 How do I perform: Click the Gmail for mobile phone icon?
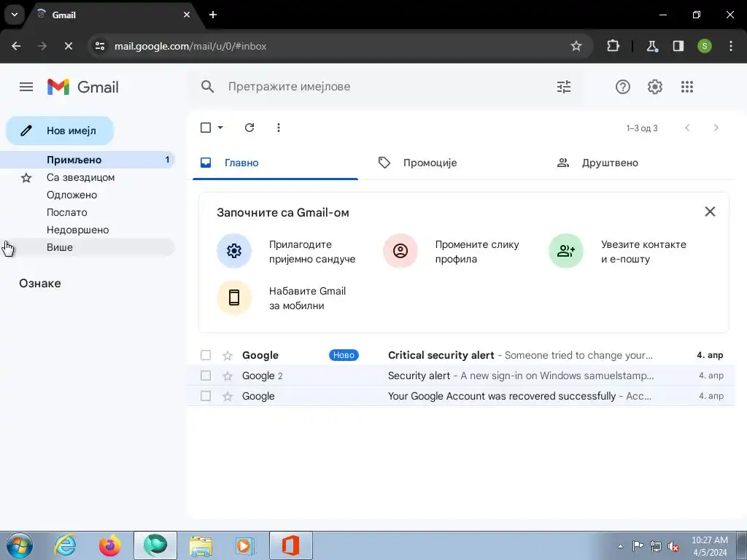[234, 297]
